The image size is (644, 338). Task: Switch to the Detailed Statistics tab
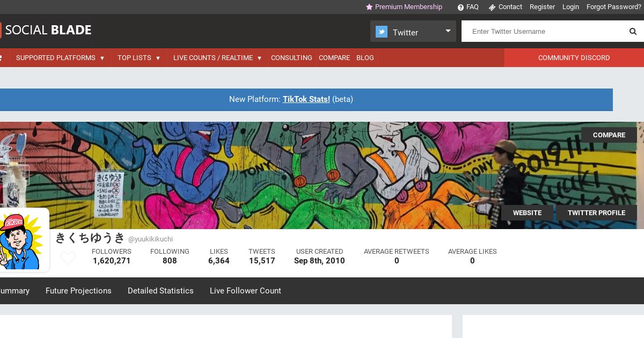click(160, 291)
